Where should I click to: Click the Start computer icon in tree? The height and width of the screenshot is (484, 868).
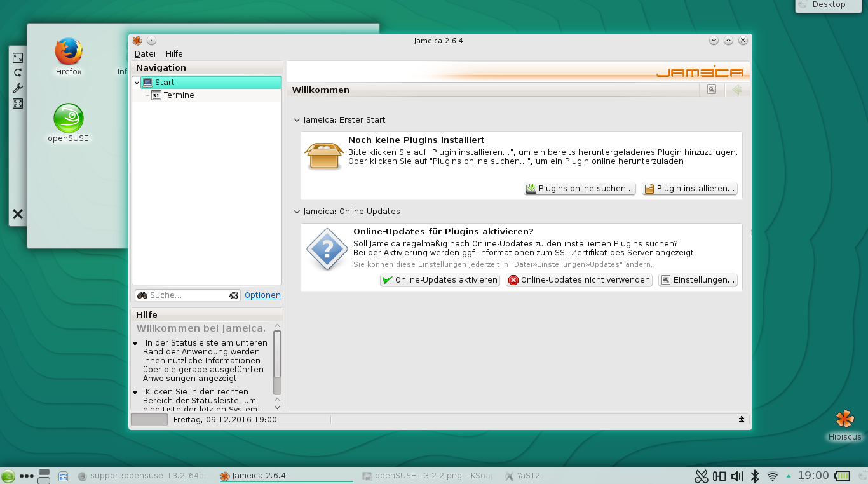click(x=147, y=83)
